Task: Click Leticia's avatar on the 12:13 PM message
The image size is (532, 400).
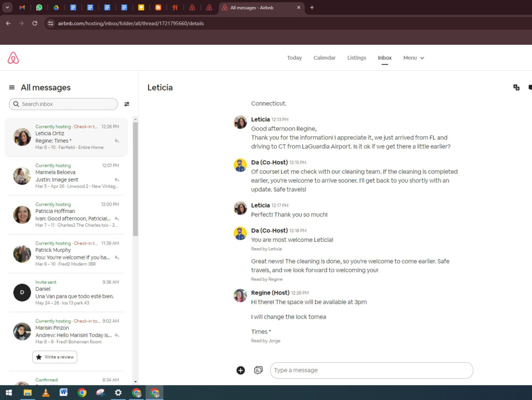Action: tap(240, 123)
